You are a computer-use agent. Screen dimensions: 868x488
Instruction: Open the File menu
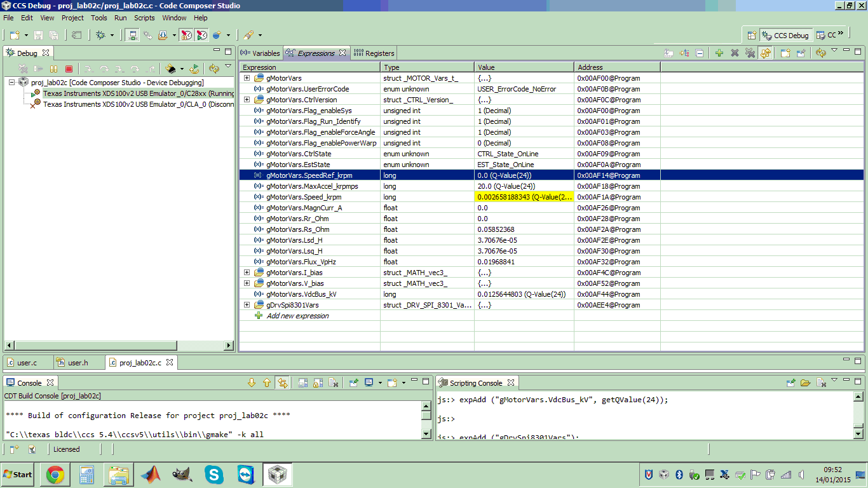tap(8, 18)
